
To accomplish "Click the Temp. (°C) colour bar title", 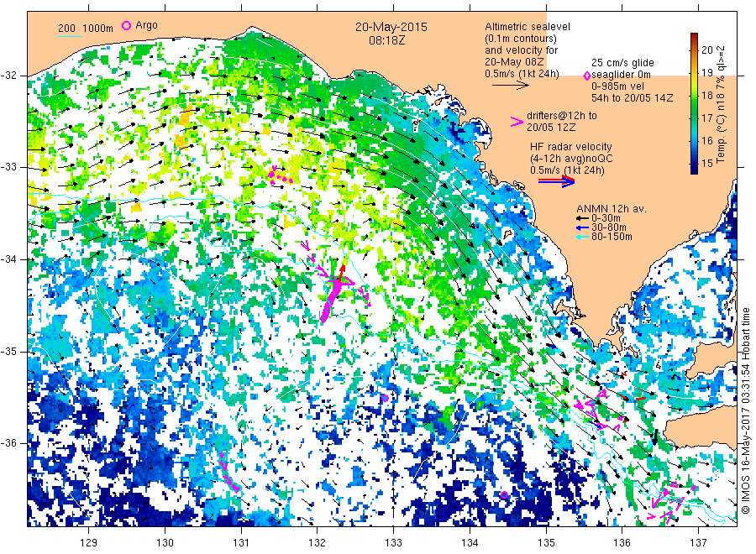I will coord(722,103).
